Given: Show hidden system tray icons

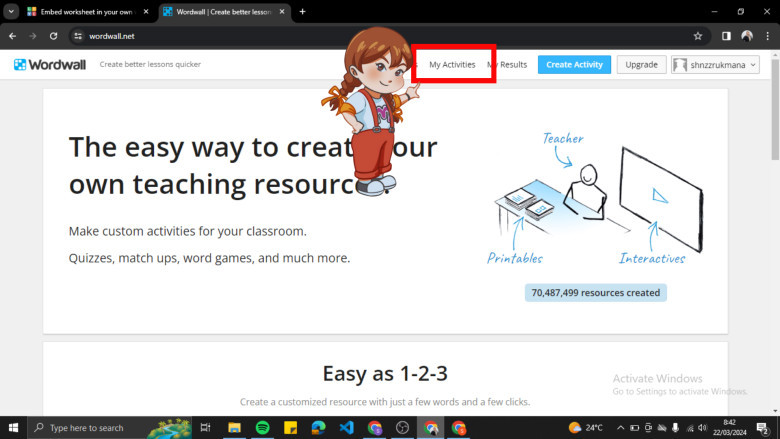Looking at the screenshot, I should tap(620, 428).
